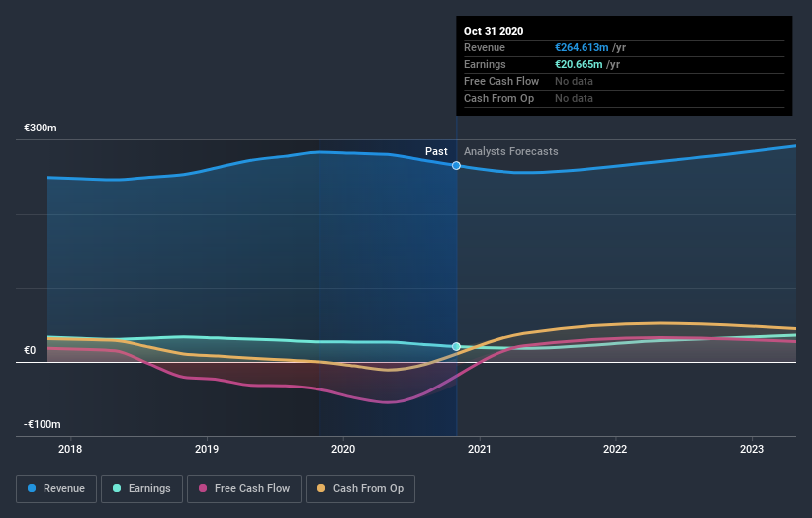The height and width of the screenshot is (518, 812).
Task: Toggle the Revenue legend button
Action: tap(56, 489)
